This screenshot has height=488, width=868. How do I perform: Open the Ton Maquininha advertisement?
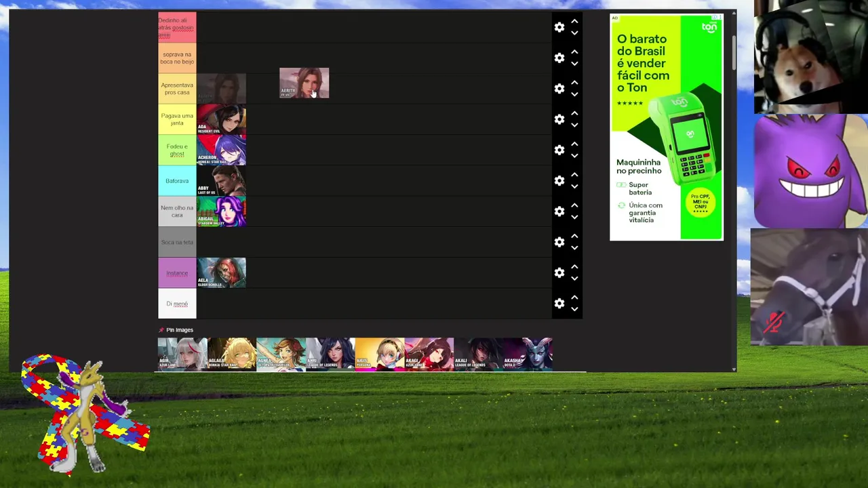pyautogui.click(x=667, y=127)
